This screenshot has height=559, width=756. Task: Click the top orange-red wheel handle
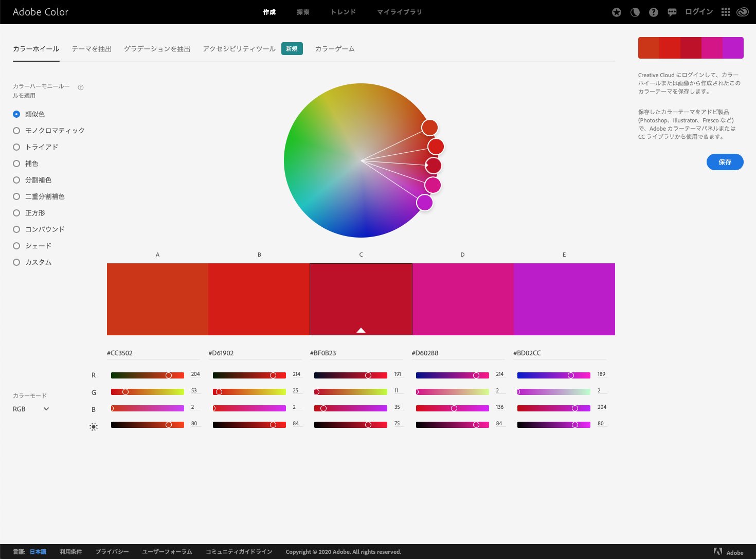430,128
